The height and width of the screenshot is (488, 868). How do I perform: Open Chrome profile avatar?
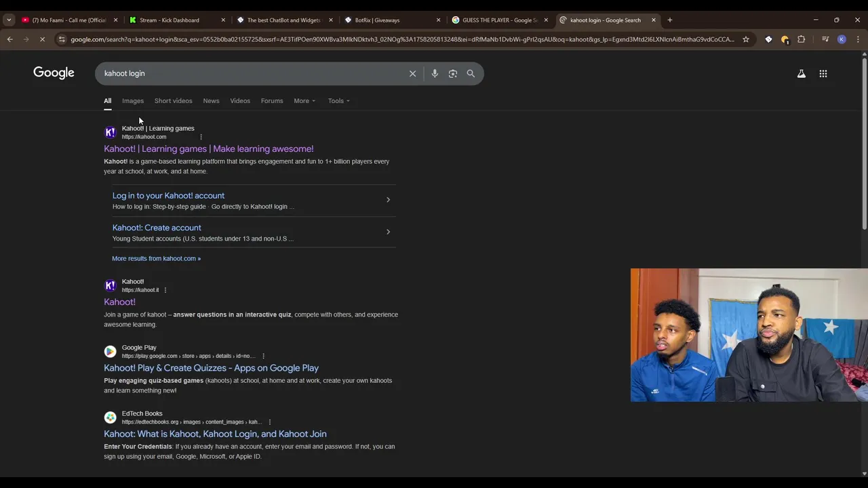coord(842,39)
